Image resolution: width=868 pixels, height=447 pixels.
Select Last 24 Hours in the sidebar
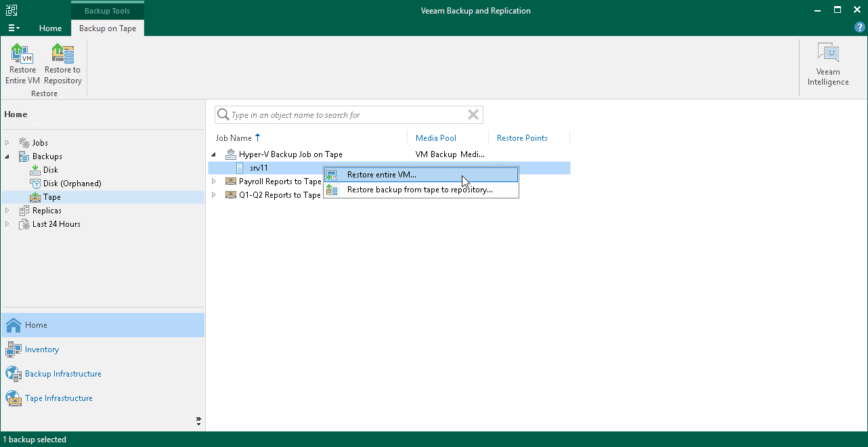(56, 224)
